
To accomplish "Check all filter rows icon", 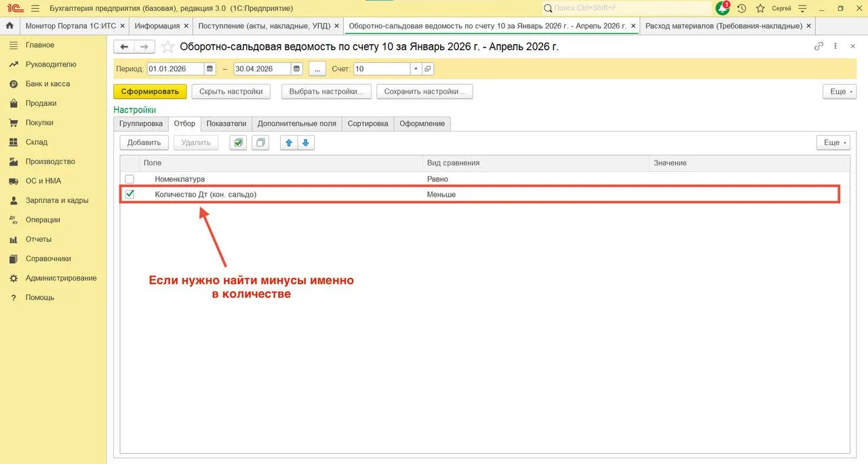I will [238, 142].
